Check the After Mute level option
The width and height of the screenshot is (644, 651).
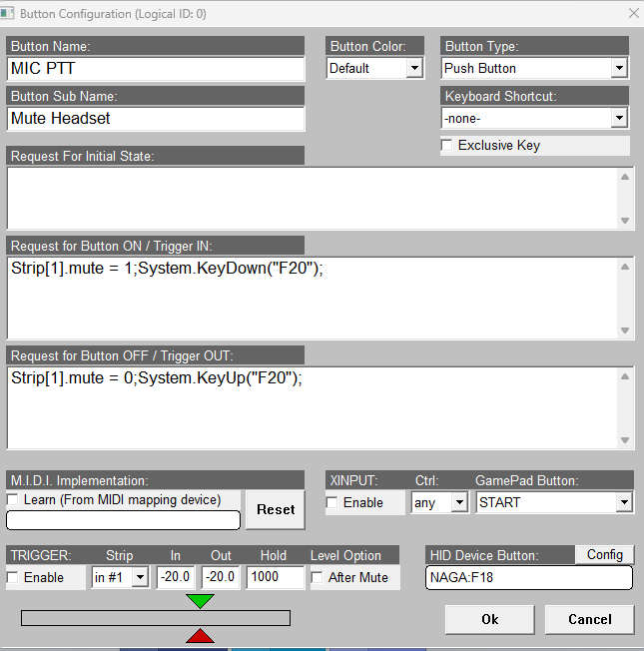tap(318, 577)
